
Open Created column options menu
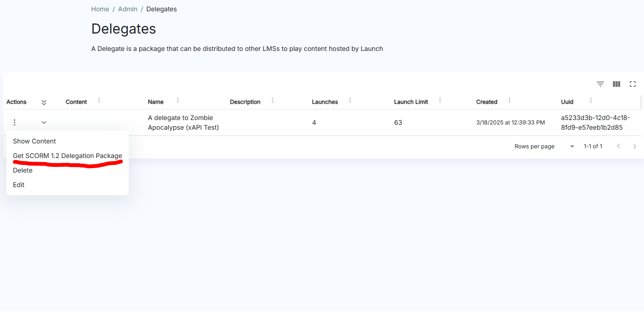click(509, 100)
